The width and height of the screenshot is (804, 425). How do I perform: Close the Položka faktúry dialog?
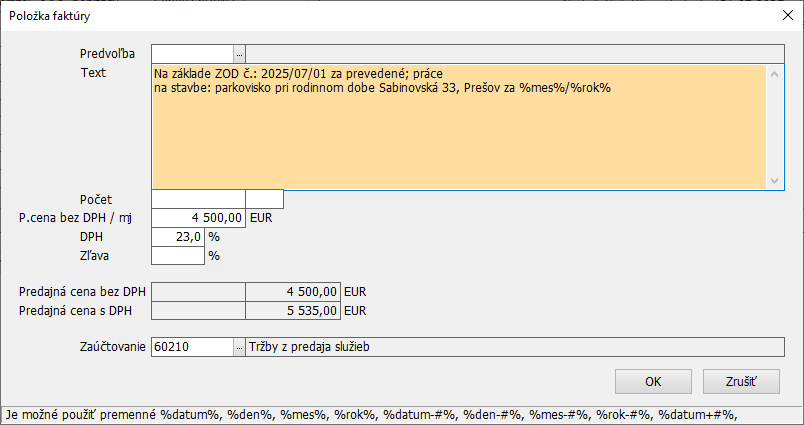pos(783,14)
